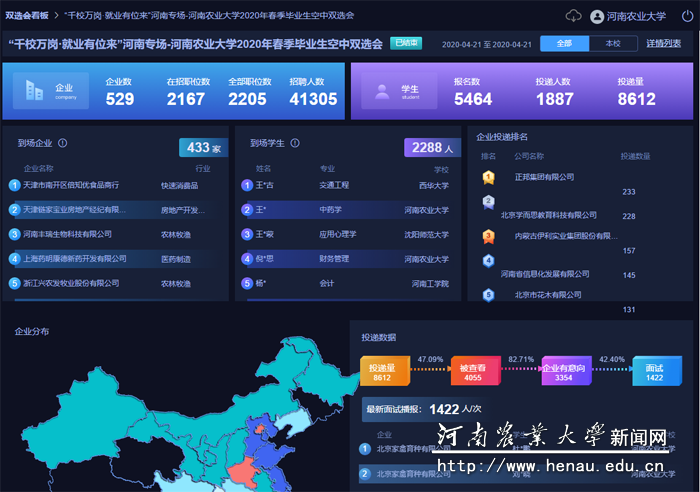
Task: Switch the view toggle to 本校
Action: click(x=612, y=44)
